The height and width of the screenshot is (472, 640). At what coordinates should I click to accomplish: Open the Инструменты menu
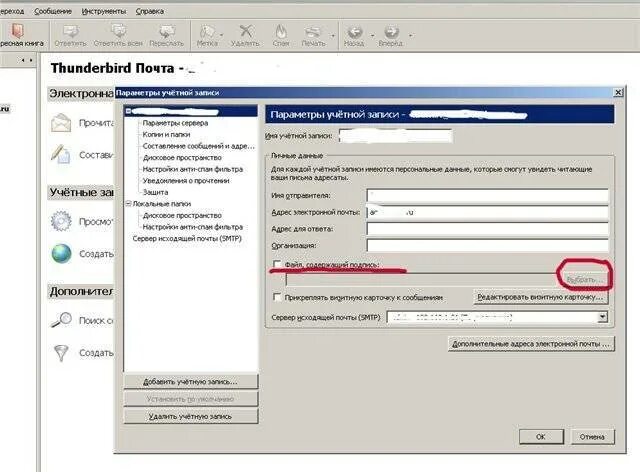[x=104, y=11]
